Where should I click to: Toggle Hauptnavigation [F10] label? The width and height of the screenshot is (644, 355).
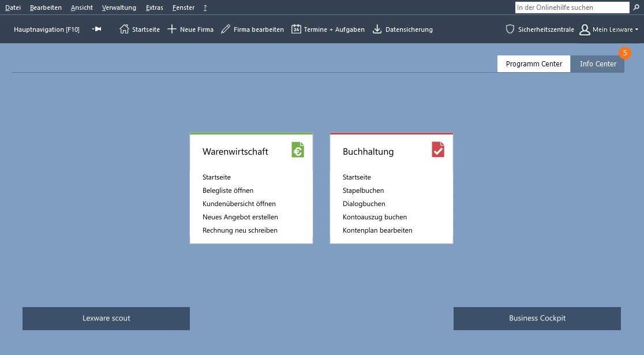coord(46,29)
